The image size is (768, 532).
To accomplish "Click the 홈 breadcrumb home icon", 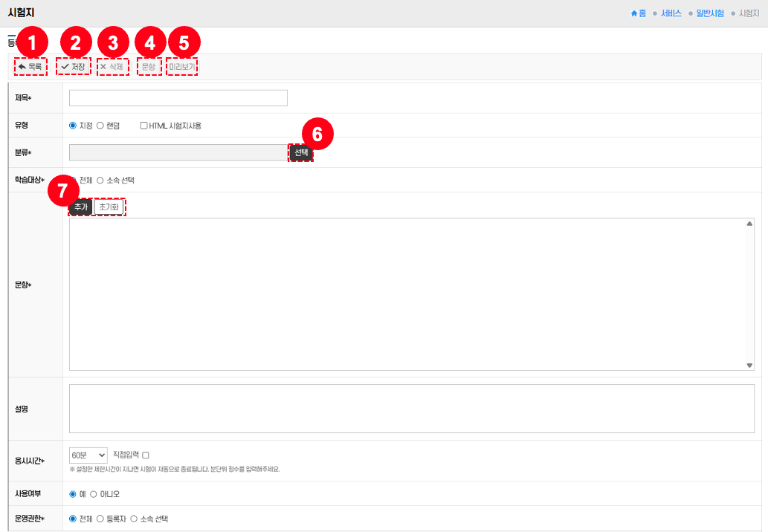I will 634,13.
